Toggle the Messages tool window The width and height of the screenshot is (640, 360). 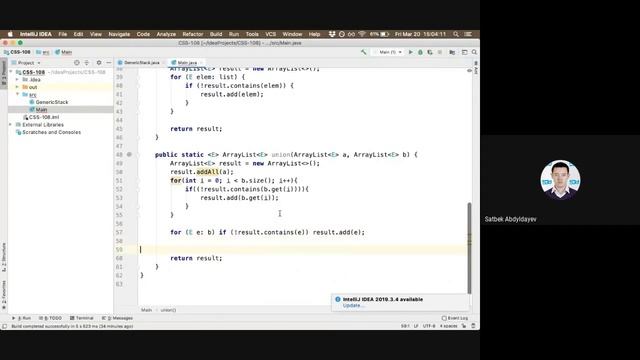117,318
